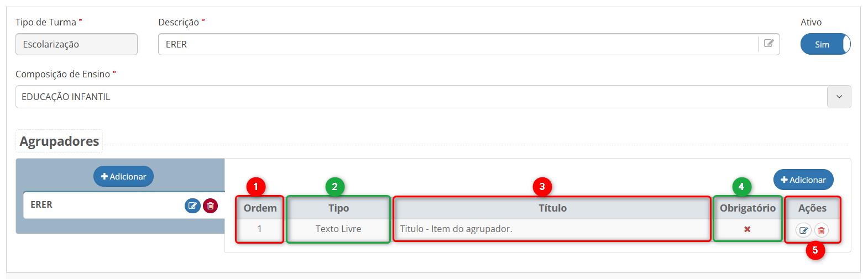Click edit icon inside Descrição field
The height and width of the screenshot is (279, 868).
(769, 44)
